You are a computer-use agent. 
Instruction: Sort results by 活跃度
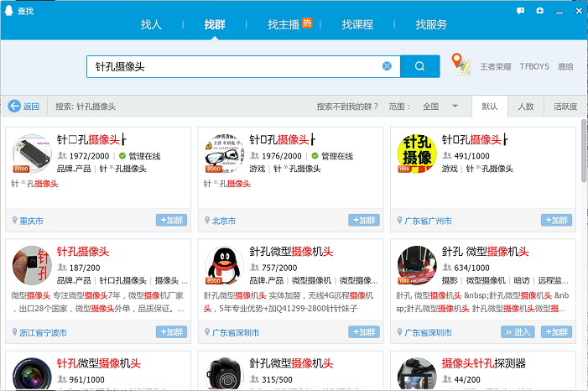click(565, 107)
